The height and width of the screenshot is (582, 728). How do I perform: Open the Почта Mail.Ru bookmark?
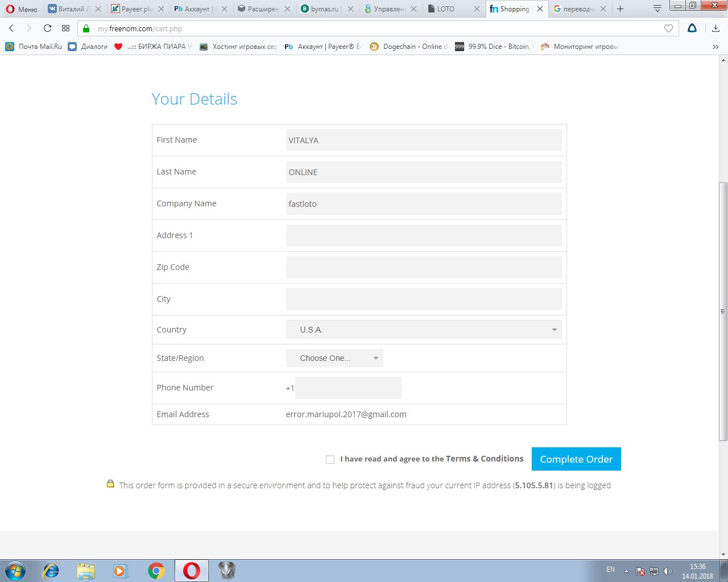click(34, 47)
